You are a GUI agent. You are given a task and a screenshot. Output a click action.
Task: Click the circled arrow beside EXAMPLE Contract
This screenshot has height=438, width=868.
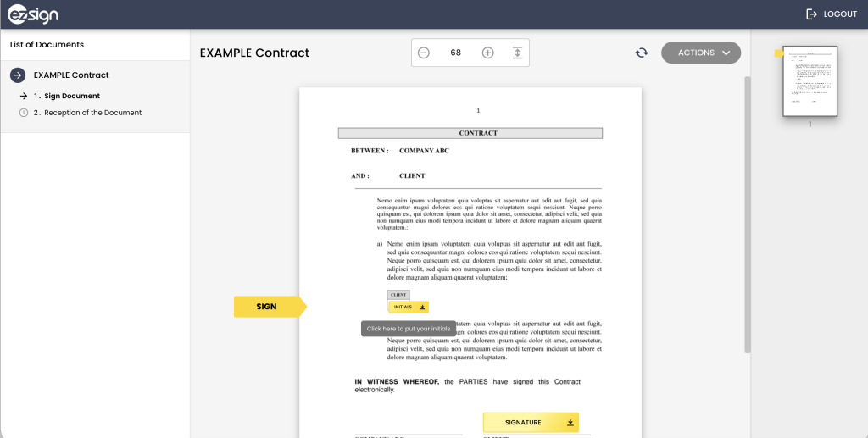coord(18,75)
